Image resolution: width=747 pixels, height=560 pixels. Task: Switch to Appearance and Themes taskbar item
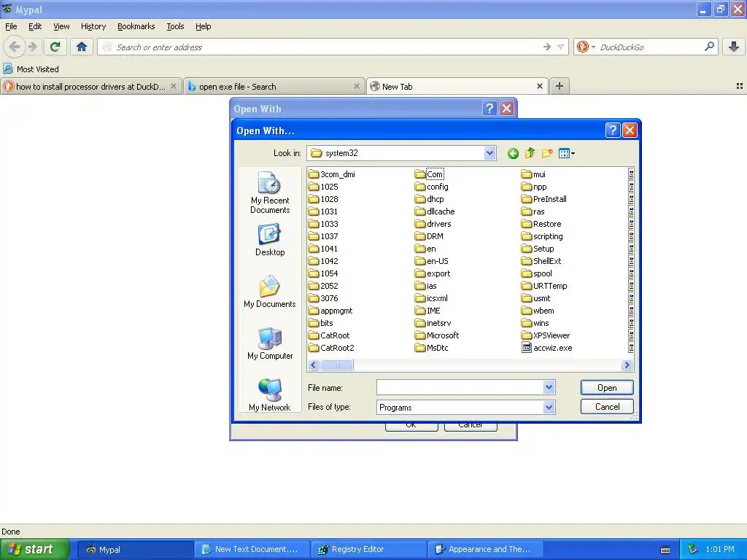[485, 549]
